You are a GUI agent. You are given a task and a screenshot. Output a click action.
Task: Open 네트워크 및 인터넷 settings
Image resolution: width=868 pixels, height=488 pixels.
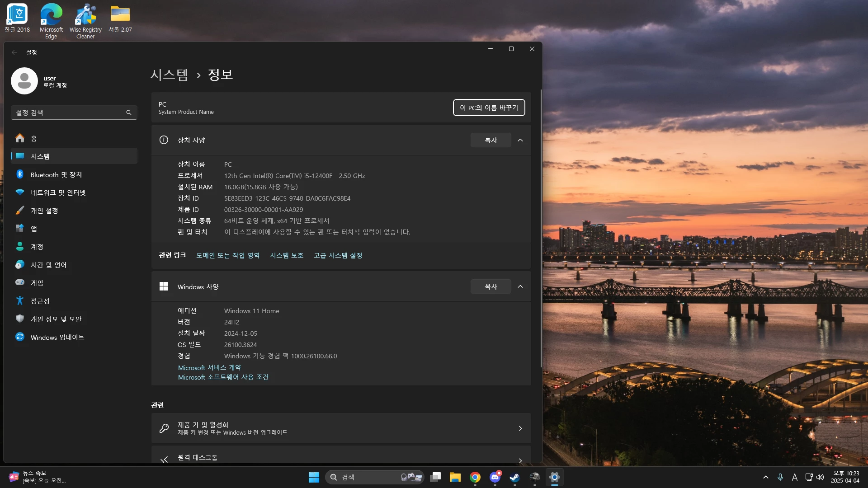click(58, 192)
